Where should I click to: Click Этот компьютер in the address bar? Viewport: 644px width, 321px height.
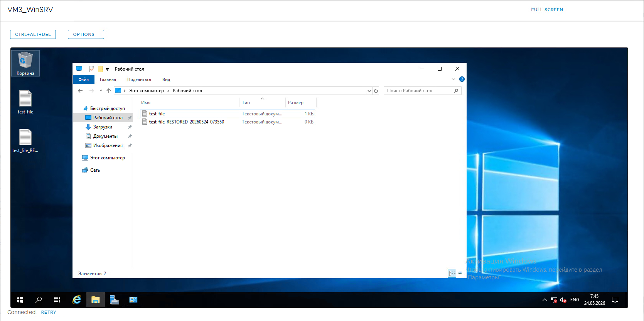pyautogui.click(x=147, y=91)
